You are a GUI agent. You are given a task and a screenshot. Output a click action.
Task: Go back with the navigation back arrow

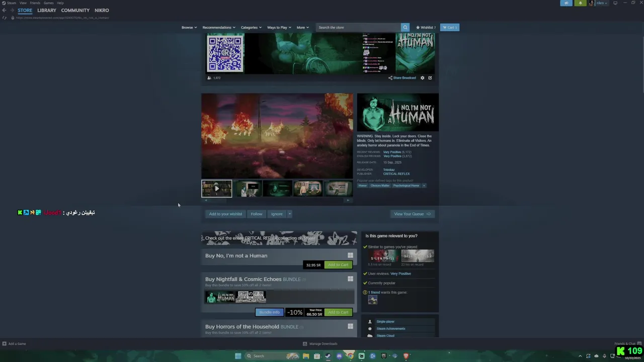[4, 10]
